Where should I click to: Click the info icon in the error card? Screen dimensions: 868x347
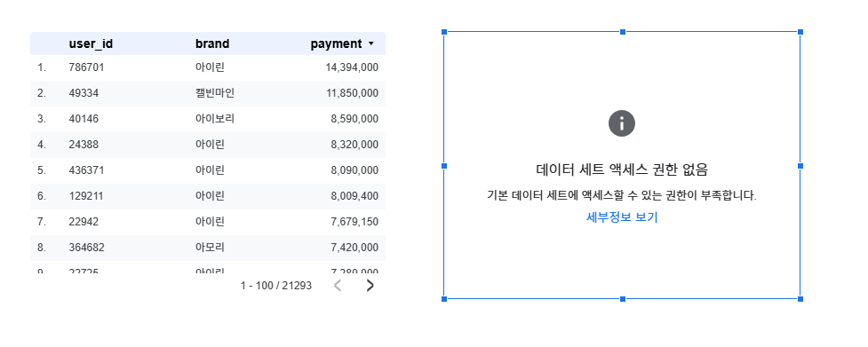(x=622, y=123)
